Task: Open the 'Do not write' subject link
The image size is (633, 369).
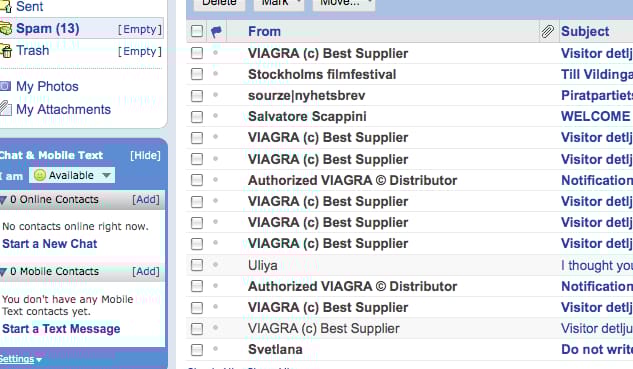Action: tap(597, 349)
